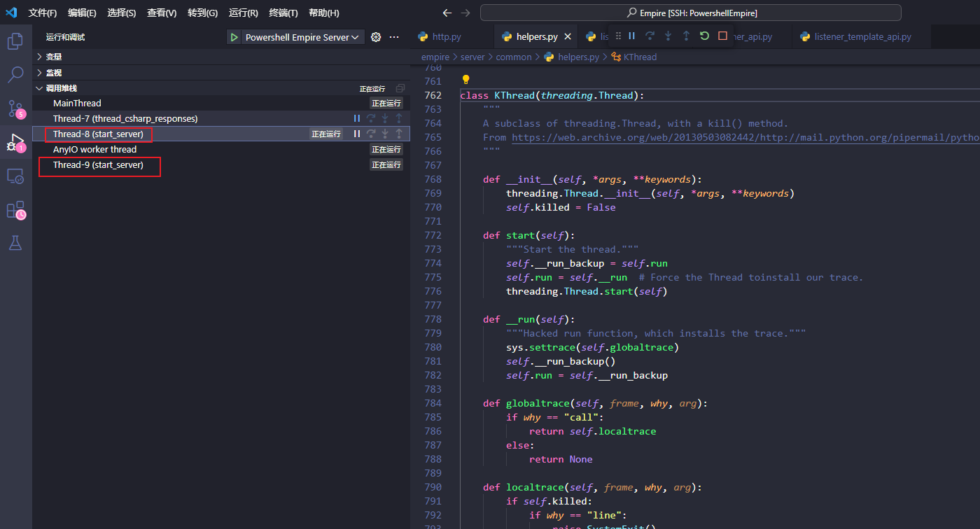
Task: Open the 运行(R) menu
Action: (x=243, y=13)
